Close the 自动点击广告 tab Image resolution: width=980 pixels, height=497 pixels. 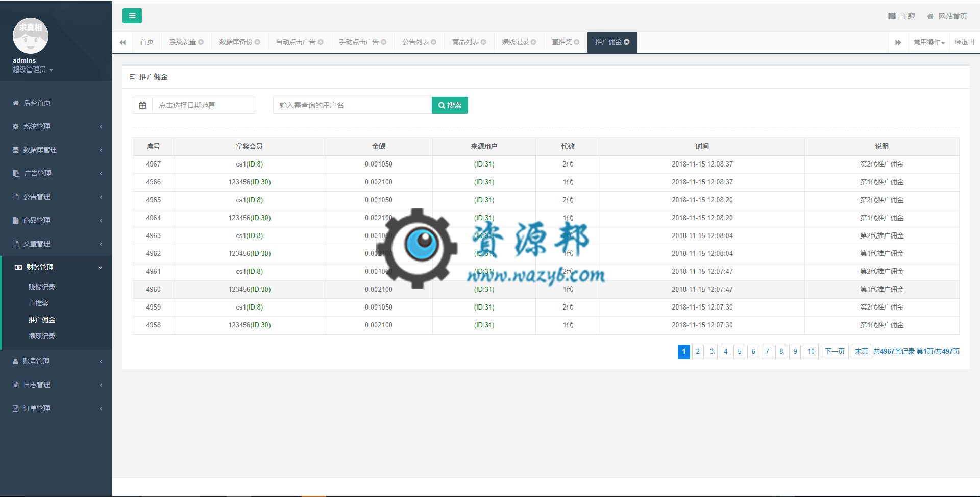[x=321, y=42]
